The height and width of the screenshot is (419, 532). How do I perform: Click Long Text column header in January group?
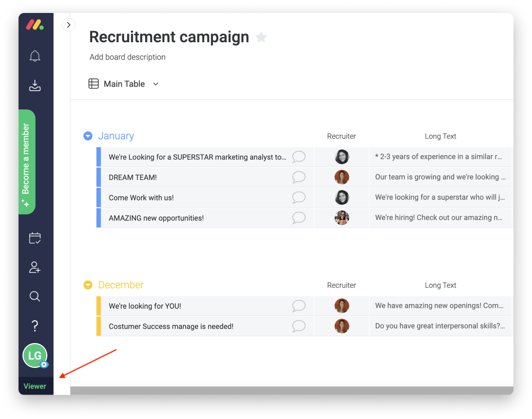point(440,136)
